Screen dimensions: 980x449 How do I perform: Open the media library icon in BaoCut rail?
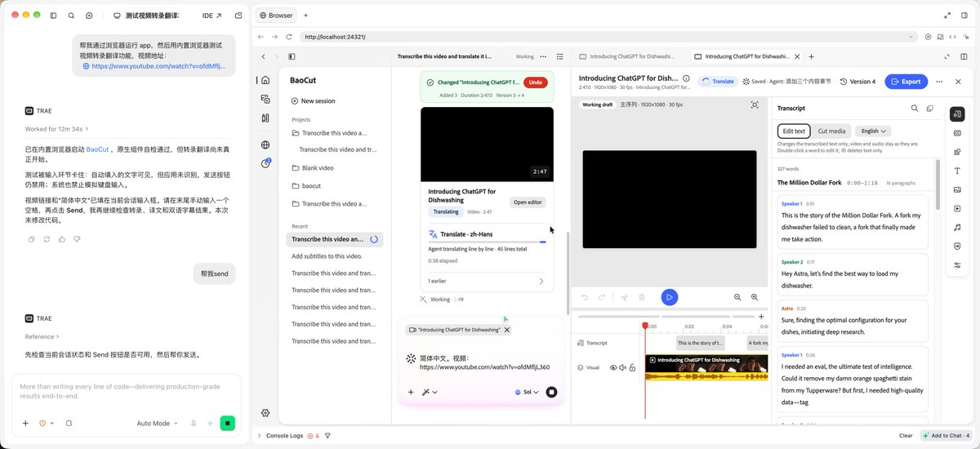(265, 99)
